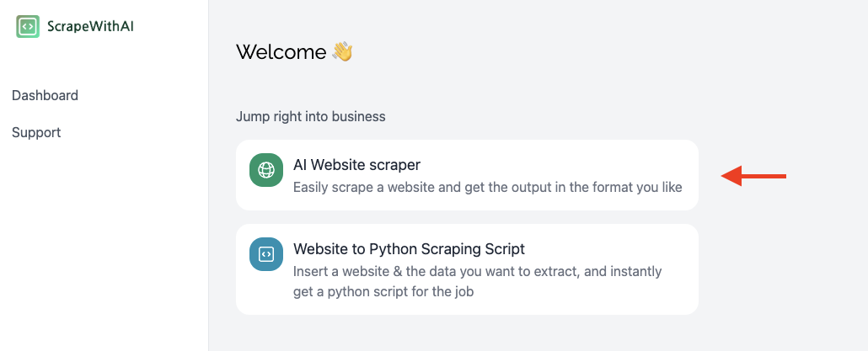Click the red arrow pointing left

point(754,176)
